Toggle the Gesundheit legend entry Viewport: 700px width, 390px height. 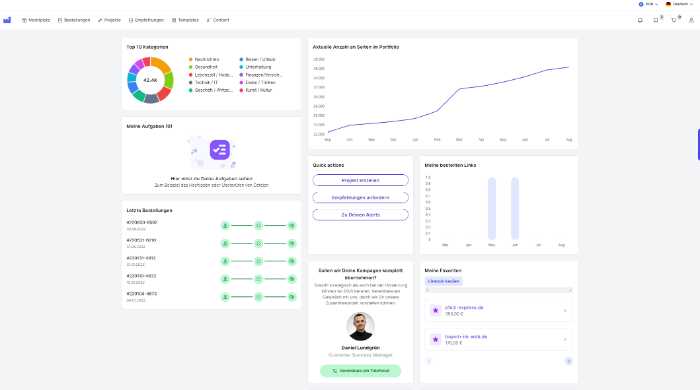(x=203, y=67)
